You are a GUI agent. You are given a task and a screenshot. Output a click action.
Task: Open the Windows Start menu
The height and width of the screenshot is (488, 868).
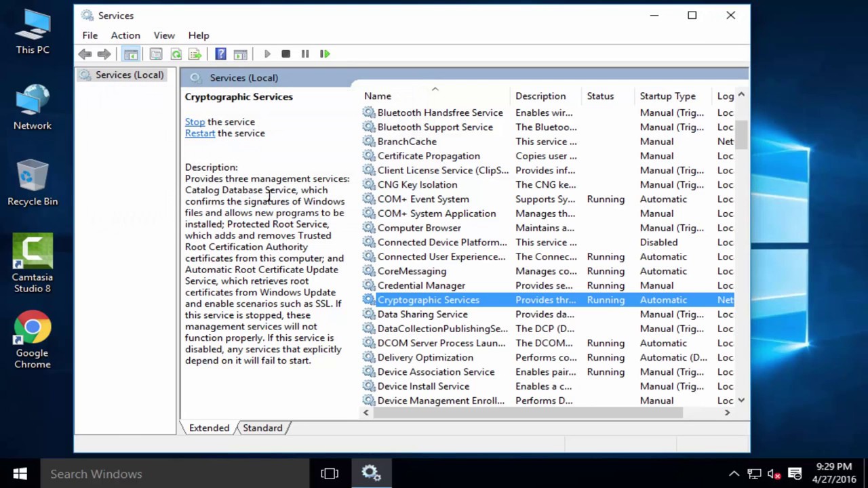pyautogui.click(x=20, y=474)
